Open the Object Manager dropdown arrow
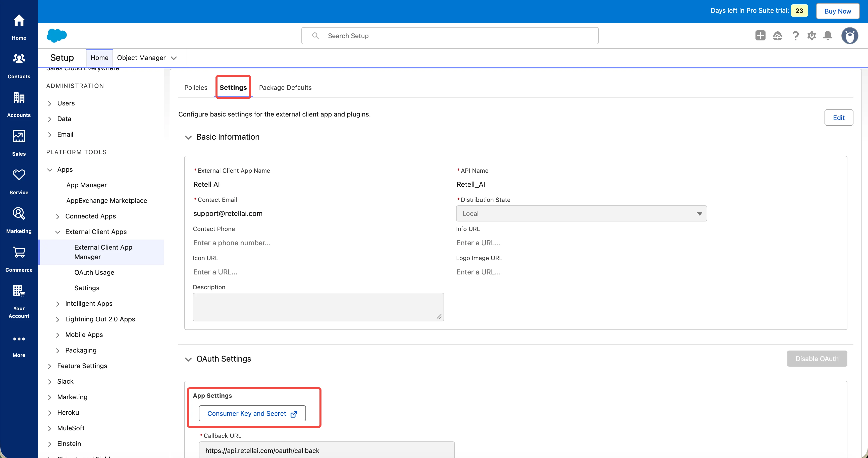Viewport: 868px width, 458px height. [x=174, y=58]
